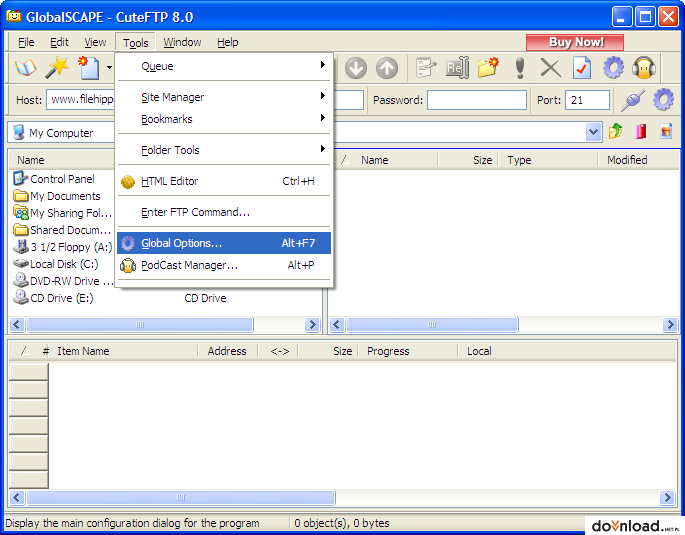Click the Quick Connect plug icon

pyautogui.click(x=633, y=100)
